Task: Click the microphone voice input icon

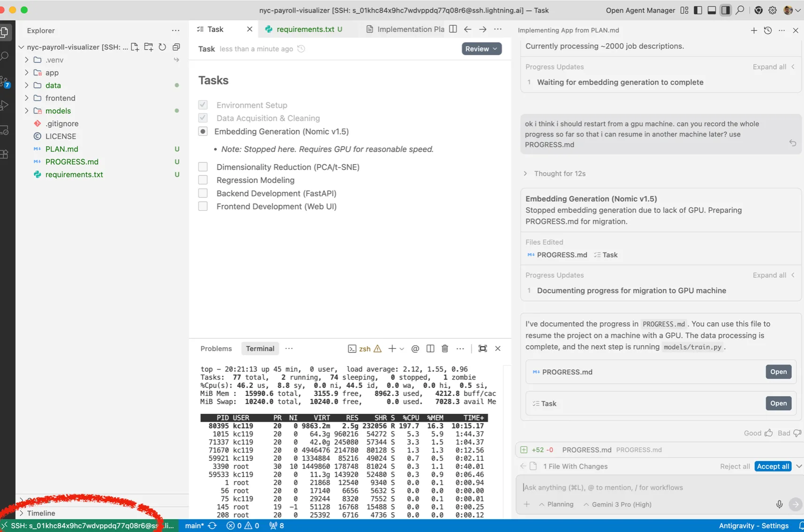Action: [x=779, y=504]
